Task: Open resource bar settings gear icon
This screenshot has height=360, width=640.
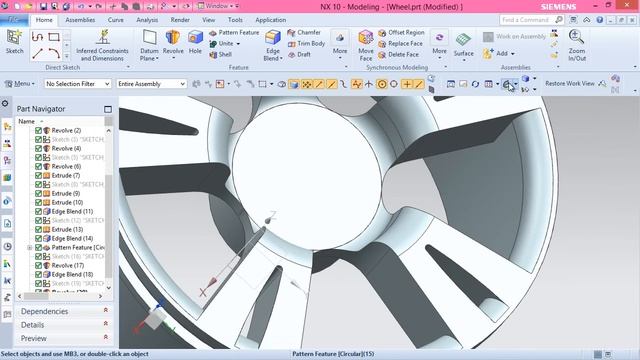Action: point(5,103)
